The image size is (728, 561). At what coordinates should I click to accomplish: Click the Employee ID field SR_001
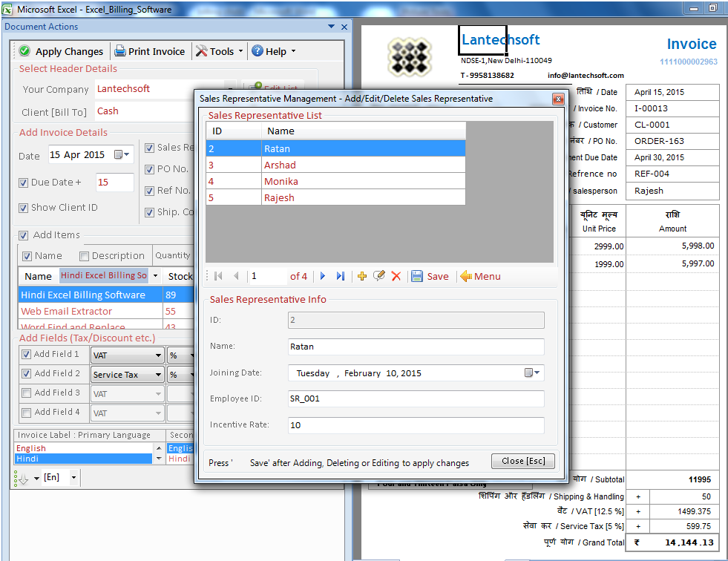tap(416, 399)
